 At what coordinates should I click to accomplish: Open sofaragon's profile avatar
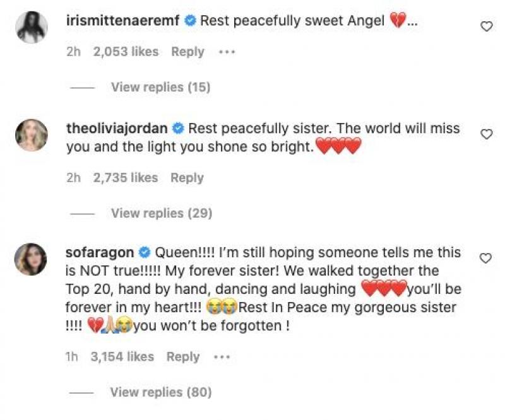pos(31,259)
